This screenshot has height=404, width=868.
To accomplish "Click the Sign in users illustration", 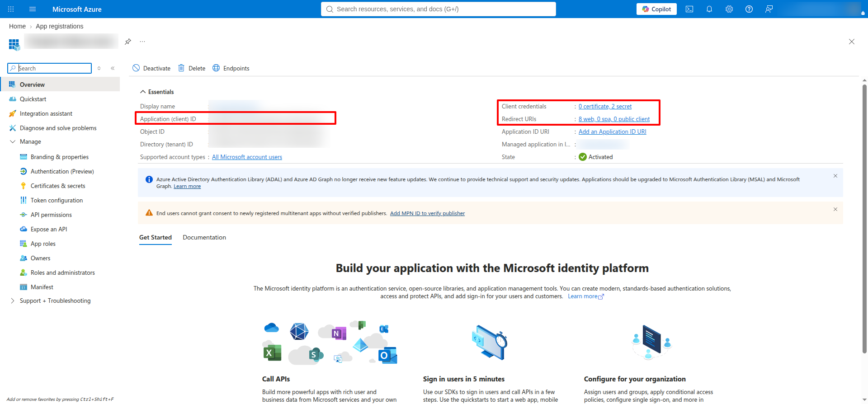I will coord(490,343).
